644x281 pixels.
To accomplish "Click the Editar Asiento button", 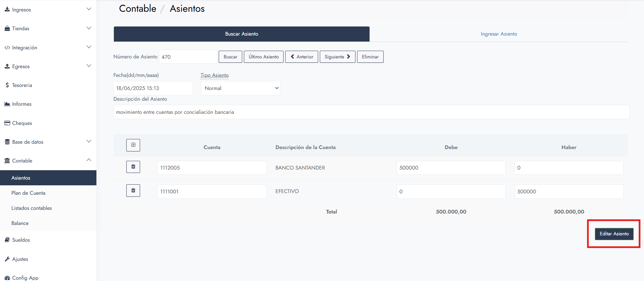I will (x=614, y=234).
